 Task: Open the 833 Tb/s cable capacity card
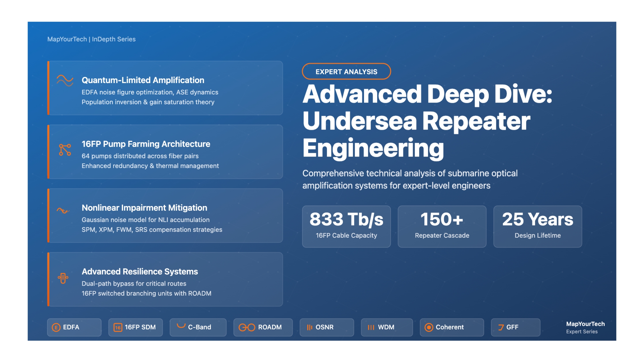coord(346,226)
